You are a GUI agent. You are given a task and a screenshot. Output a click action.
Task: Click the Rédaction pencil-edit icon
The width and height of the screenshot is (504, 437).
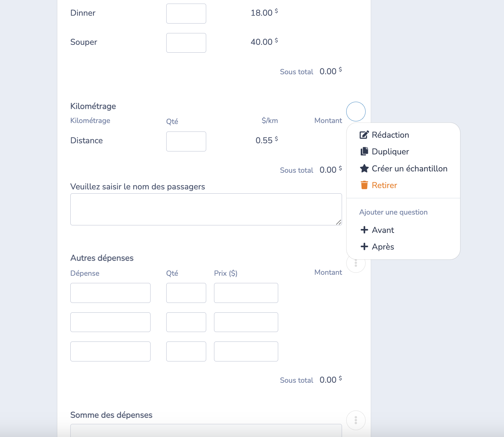(x=364, y=135)
